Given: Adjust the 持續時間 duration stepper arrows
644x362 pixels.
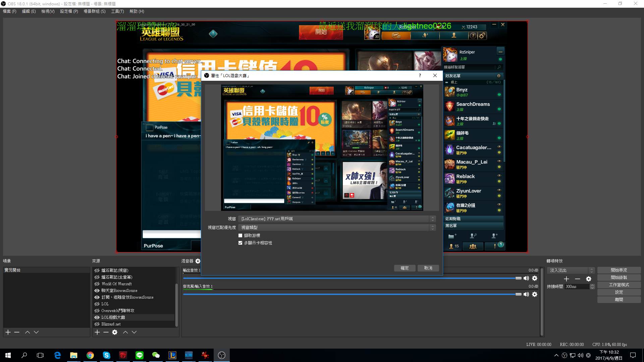Looking at the screenshot, I should click(x=592, y=287).
